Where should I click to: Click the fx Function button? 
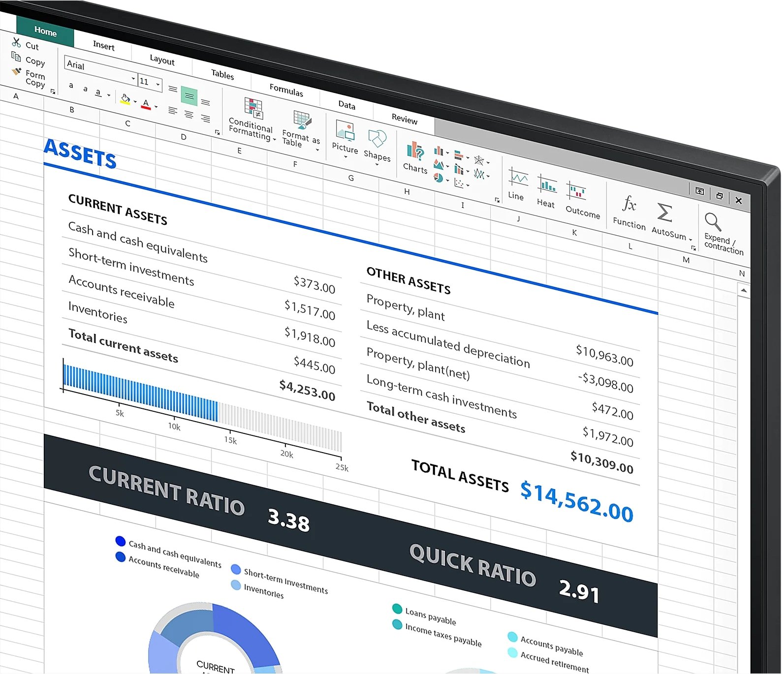629,212
